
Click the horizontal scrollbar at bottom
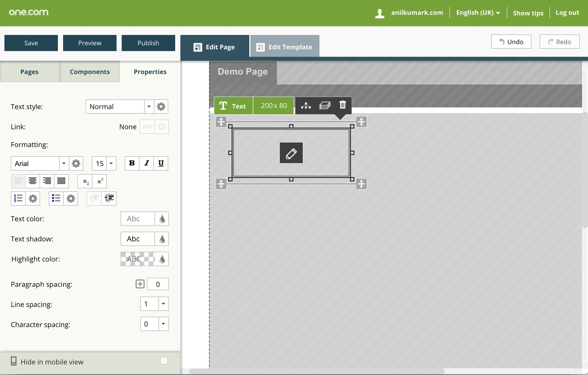[317, 371]
